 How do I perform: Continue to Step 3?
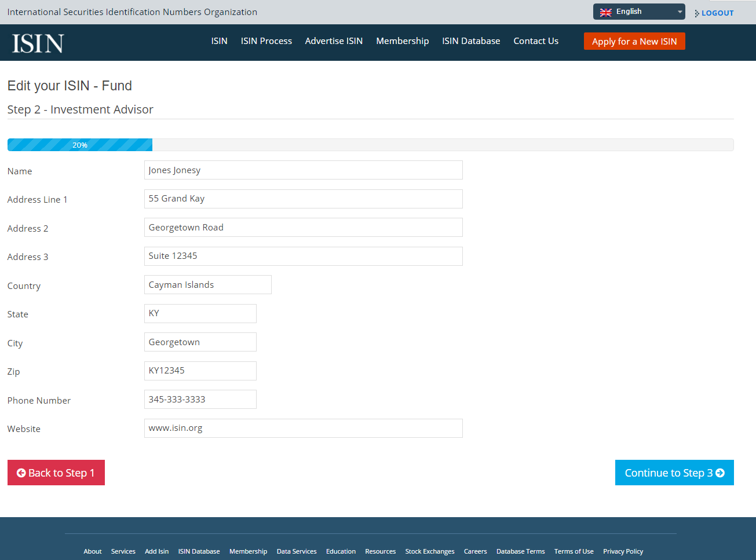(674, 473)
